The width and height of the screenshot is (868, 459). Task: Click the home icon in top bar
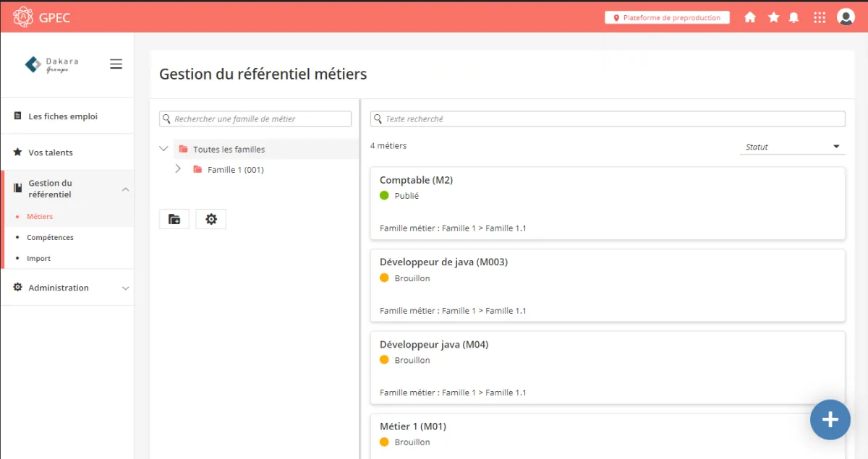(750, 17)
